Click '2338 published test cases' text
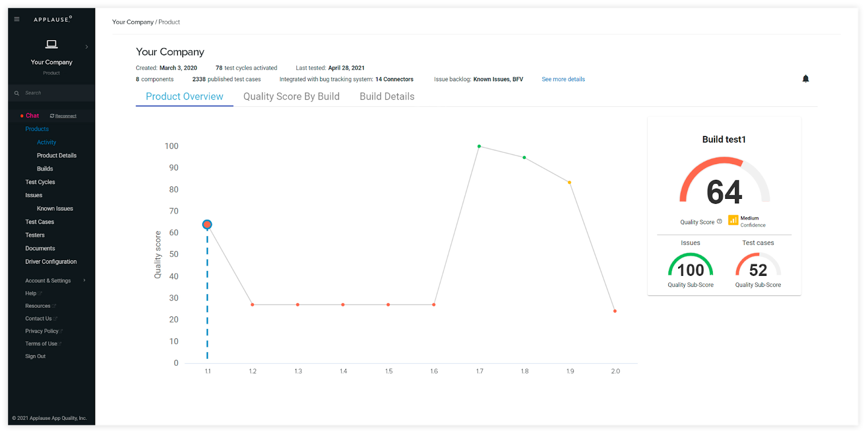 pyautogui.click(x=226, y=79)
